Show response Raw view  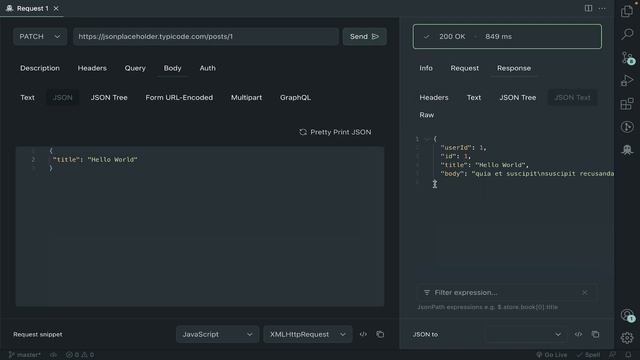pyautogui.click(x=427, y=115)
